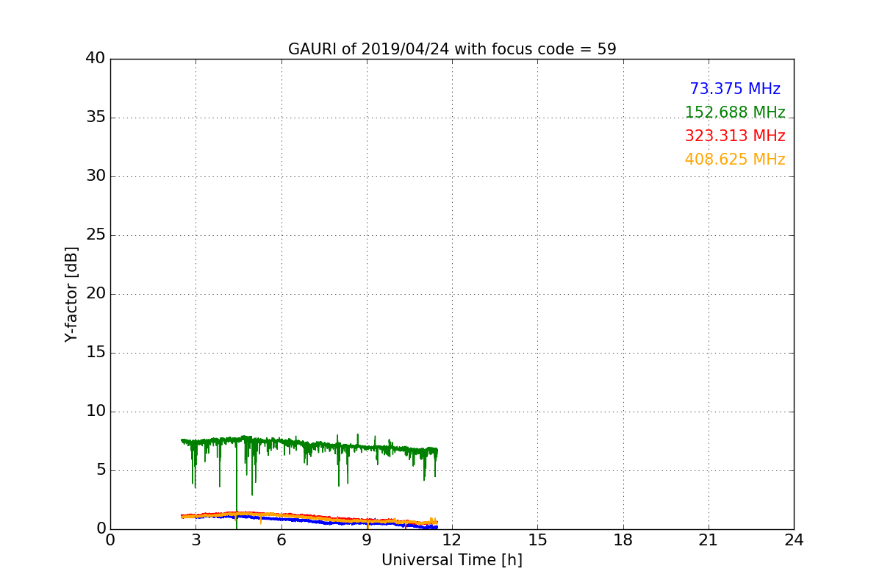The height and width of the screenshot is (588, 882).
Task: Click the 'Y-factor [dB]' axis label
Action: coord(71,294)
